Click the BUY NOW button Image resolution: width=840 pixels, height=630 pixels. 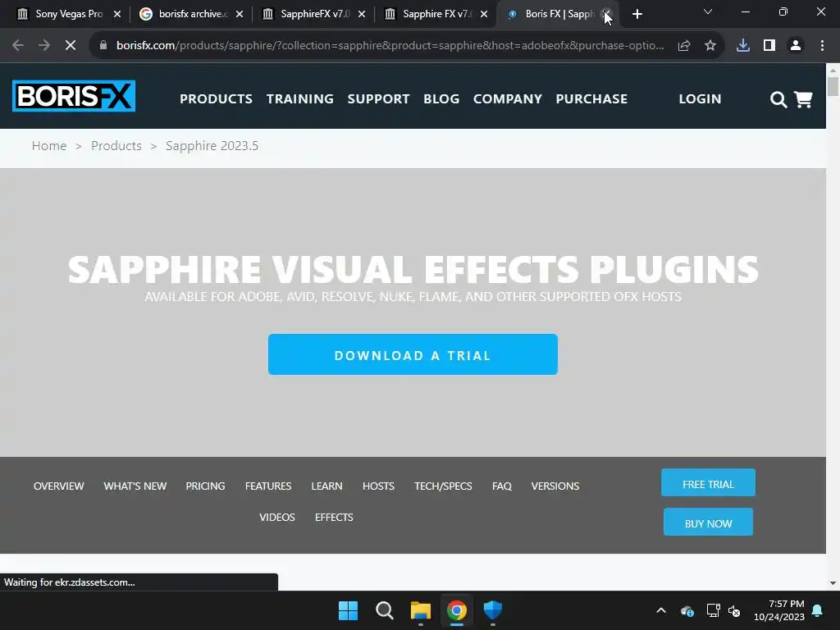pyautogui.click(x=708, y=523)
